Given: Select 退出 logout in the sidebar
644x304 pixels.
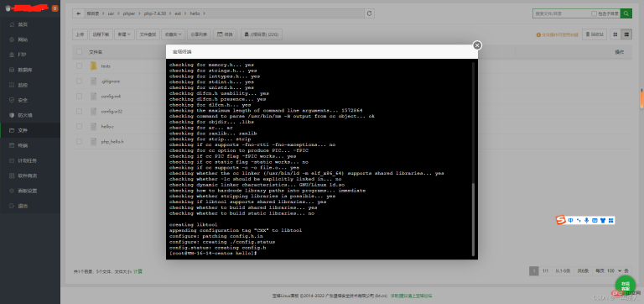Looking at the screenshot, I should [x=30, y=206].
